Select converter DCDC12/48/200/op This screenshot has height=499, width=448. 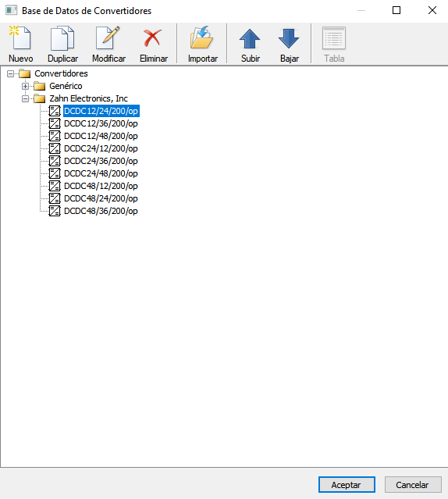(x=101, y=136)
